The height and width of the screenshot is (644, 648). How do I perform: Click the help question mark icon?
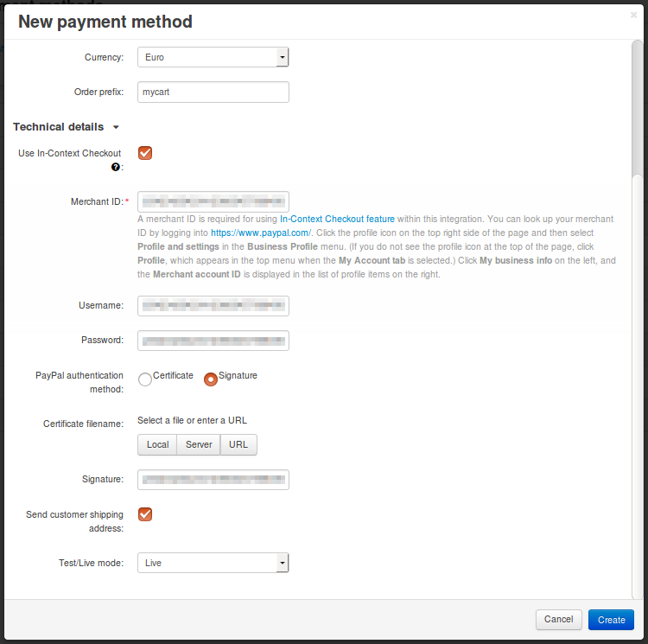115,167
